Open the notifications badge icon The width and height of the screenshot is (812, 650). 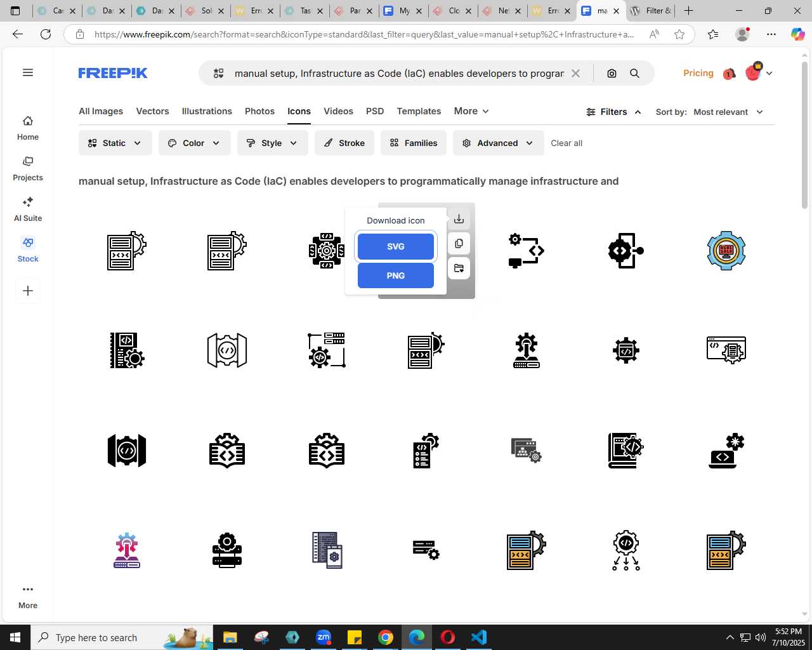click(729, 74)
